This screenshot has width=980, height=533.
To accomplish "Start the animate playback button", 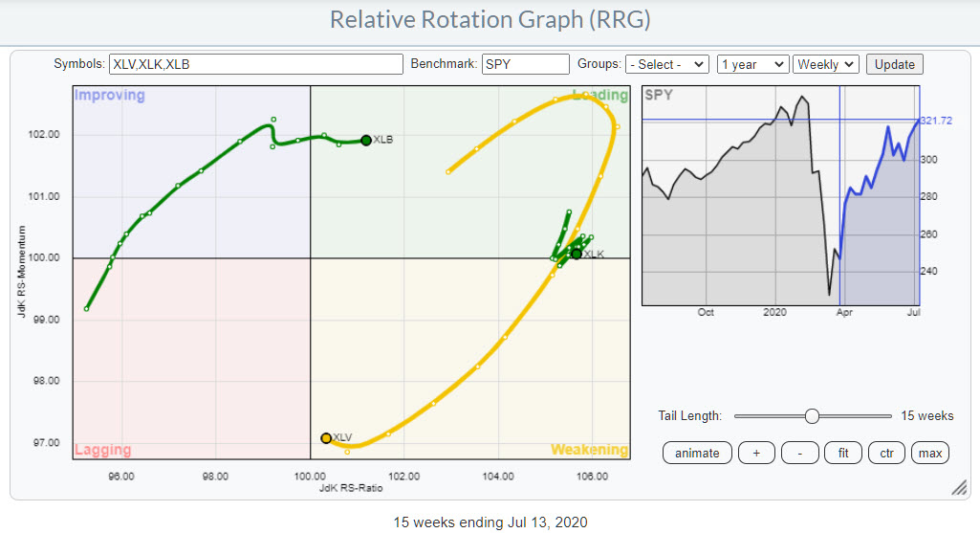I will click(697, 453).
